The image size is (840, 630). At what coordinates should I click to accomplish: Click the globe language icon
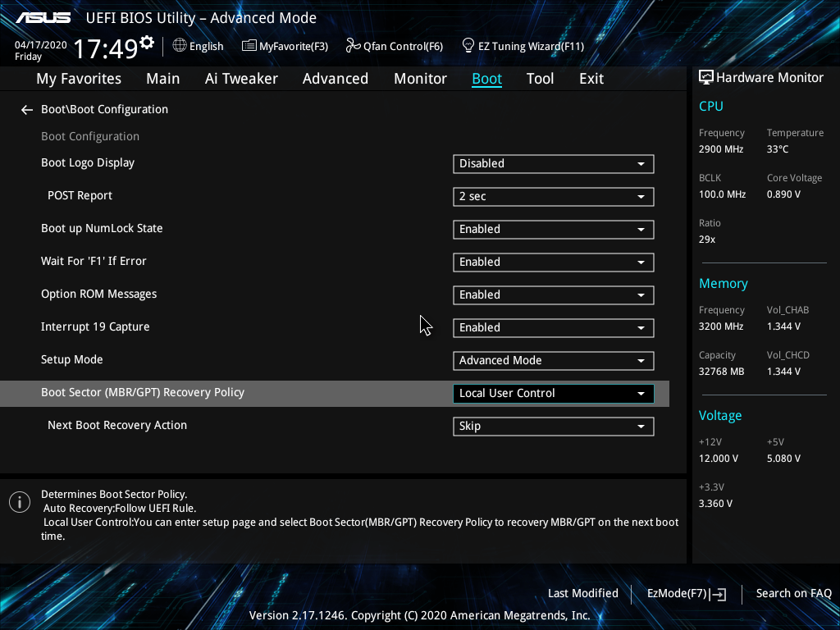[180, 46]
